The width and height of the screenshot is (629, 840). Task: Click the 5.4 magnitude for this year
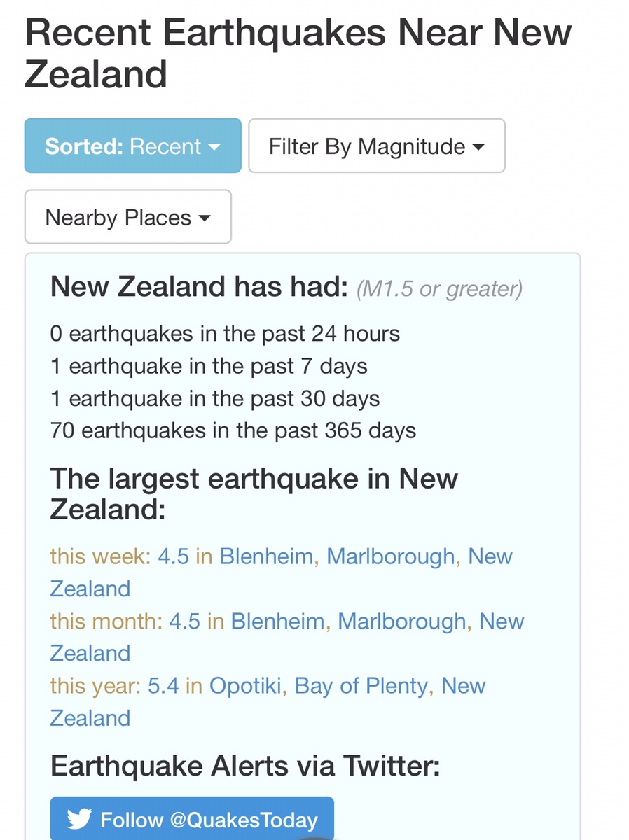162,686
